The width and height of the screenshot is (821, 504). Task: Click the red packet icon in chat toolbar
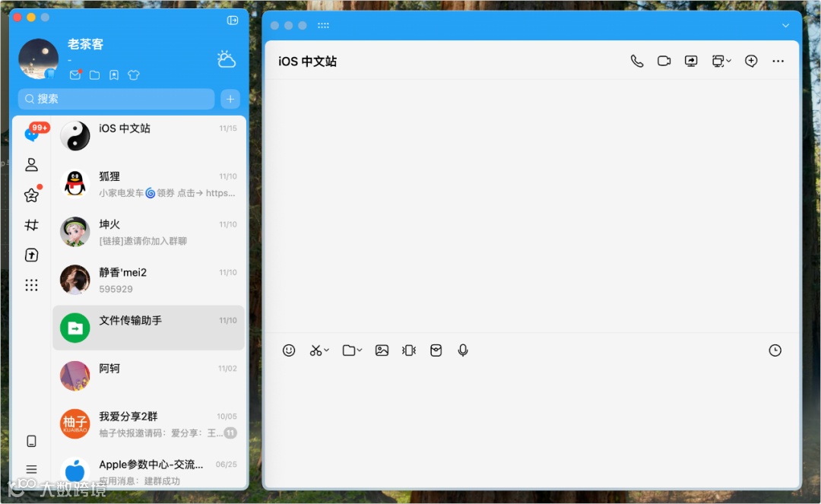(x=436, y=350)
